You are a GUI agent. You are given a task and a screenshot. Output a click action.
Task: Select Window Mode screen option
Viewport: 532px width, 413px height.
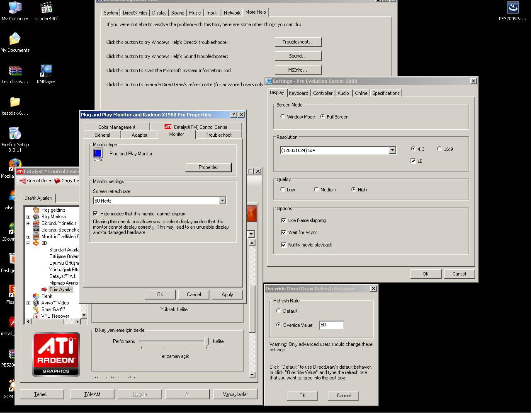(283, 117)
